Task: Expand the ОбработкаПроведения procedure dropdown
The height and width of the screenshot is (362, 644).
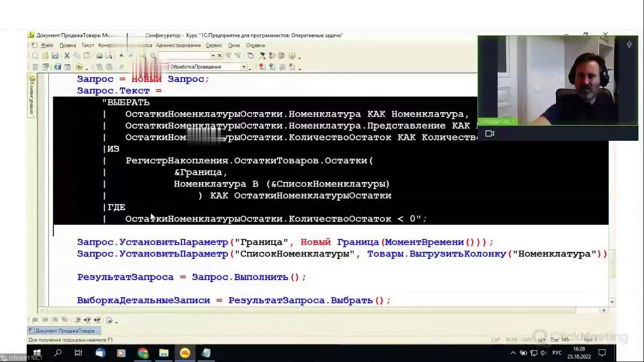Action: [244, 67]
